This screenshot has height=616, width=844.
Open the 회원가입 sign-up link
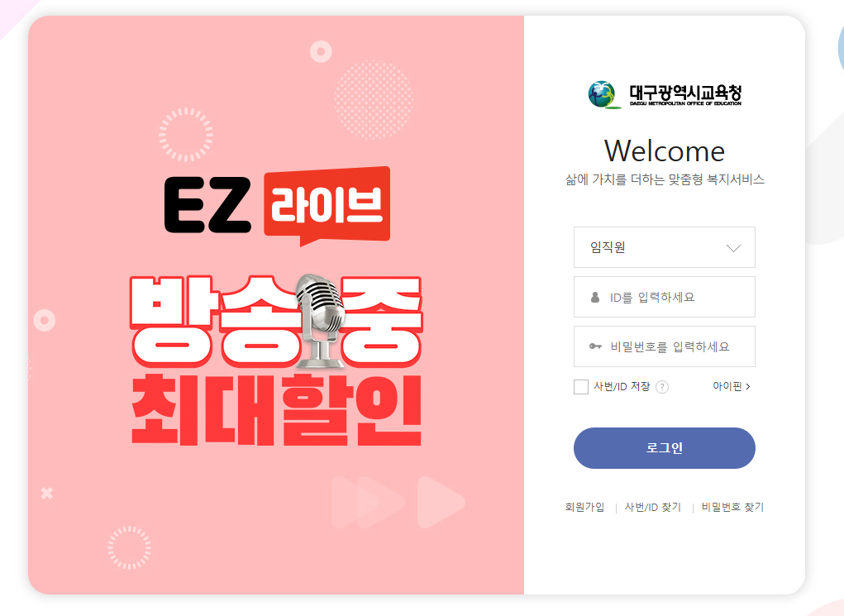[x=584, y=507]
